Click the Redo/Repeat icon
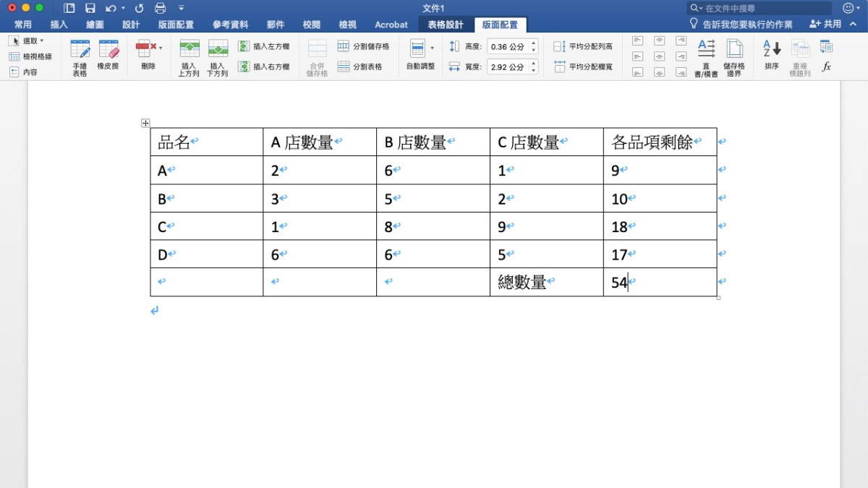 140,8
